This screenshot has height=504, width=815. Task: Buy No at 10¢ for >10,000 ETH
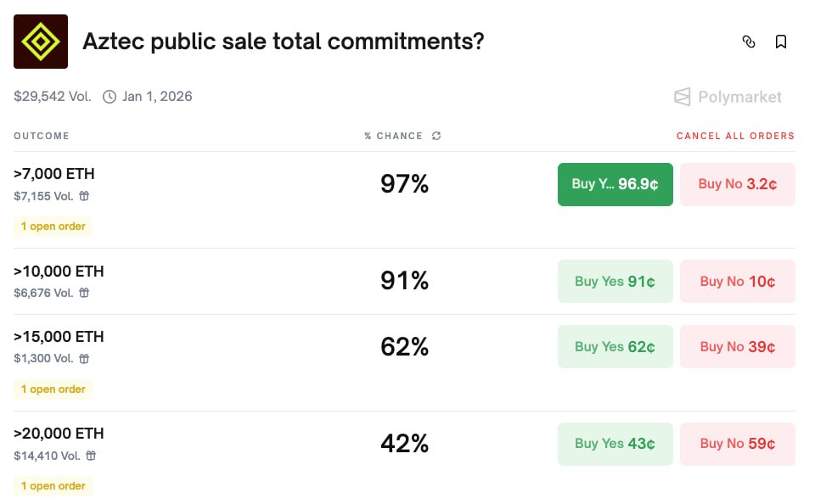click(737, 281)
